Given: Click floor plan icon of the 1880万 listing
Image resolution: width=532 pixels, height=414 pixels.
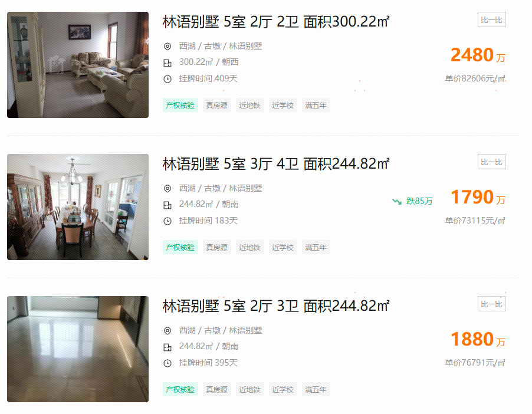Looking at the screenshot, I should (x=168, y=347).
